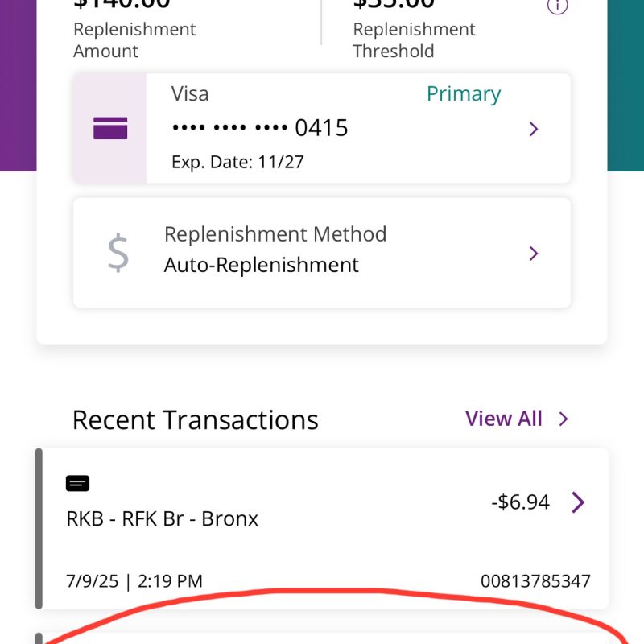
Task: Tap the info icon beside Replenishment Threshold
Action: coord(558,6)
